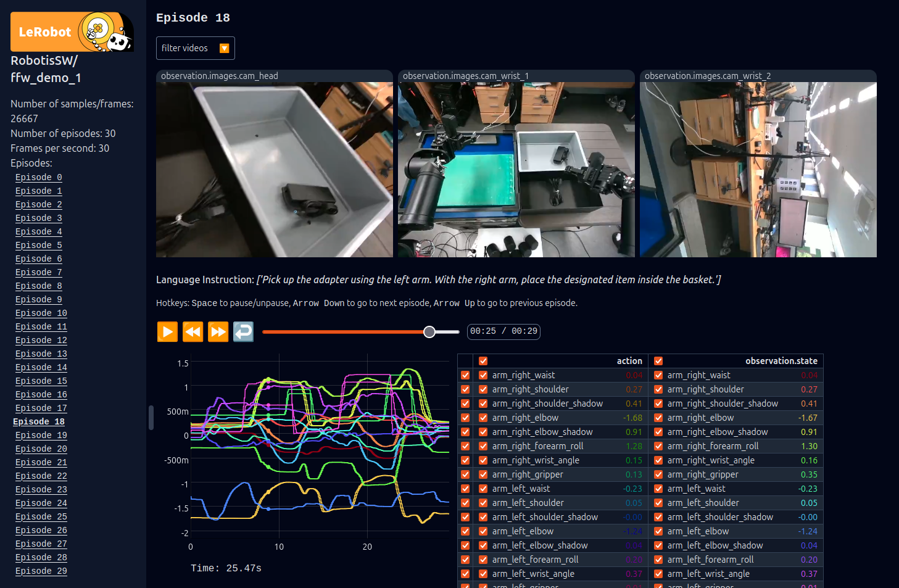Click the play button
This screenshot has height=588, width=899.
(167, 331)
